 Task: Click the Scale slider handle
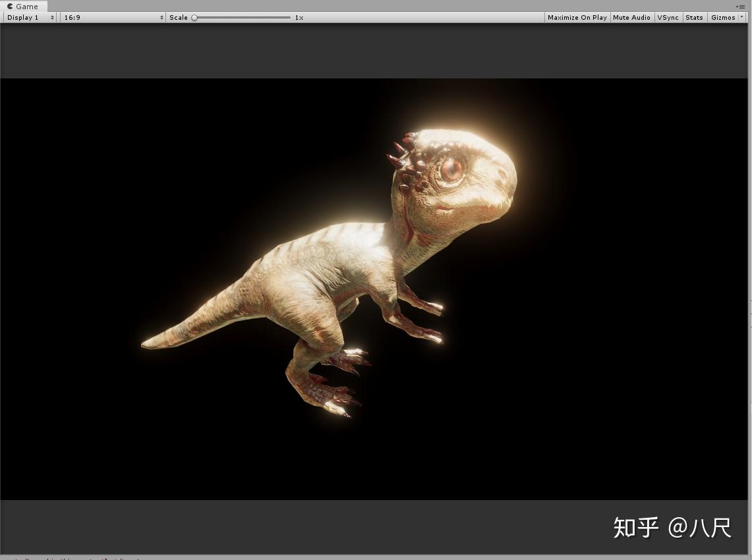[x=194, y=17]
